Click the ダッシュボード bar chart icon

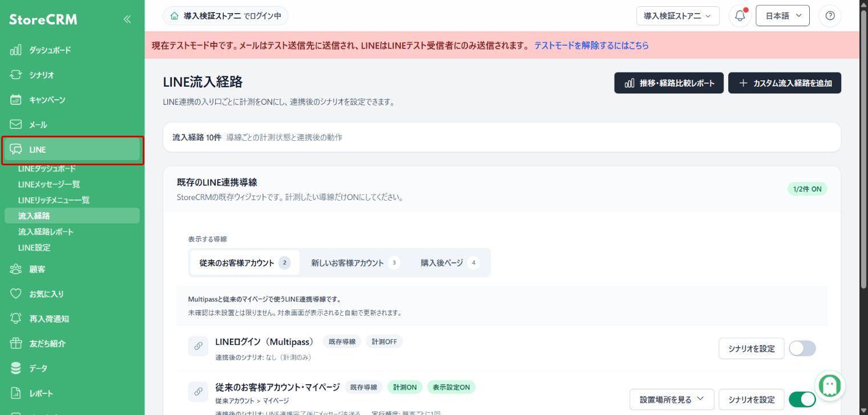tap(16, 50)
